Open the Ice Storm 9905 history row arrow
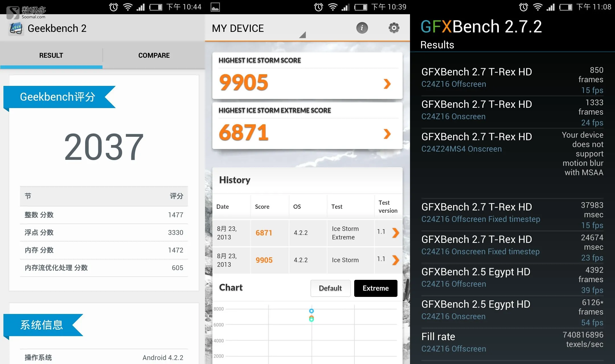 coord(395,260)
